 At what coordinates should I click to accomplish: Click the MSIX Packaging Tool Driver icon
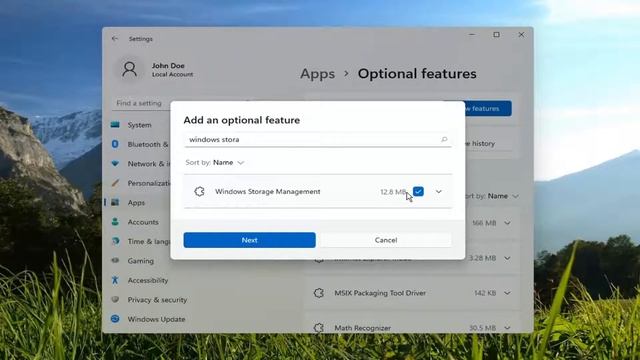[x=319, y=293]
